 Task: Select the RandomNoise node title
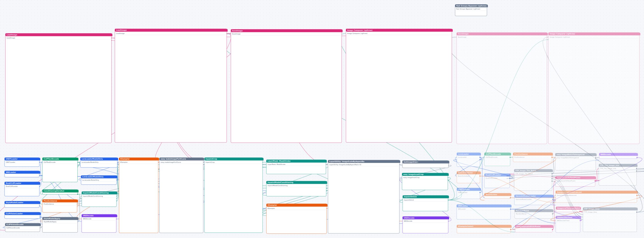click(x=534, y=211)
